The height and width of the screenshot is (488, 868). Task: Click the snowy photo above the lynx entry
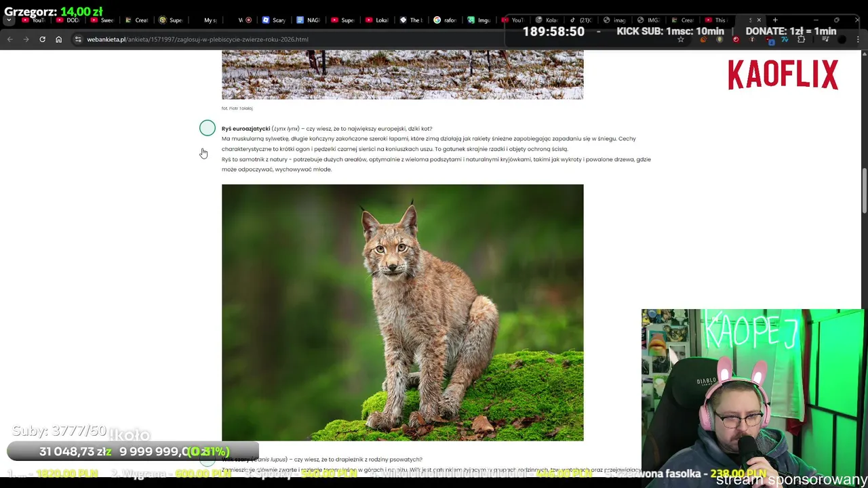pos(402,75)
